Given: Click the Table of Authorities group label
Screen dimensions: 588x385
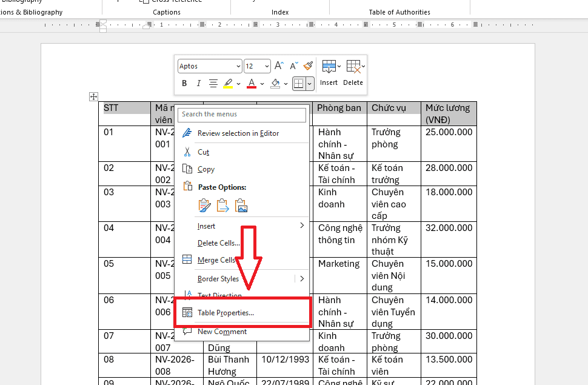Looking at the screenshot, I should (x=399, y=12).
